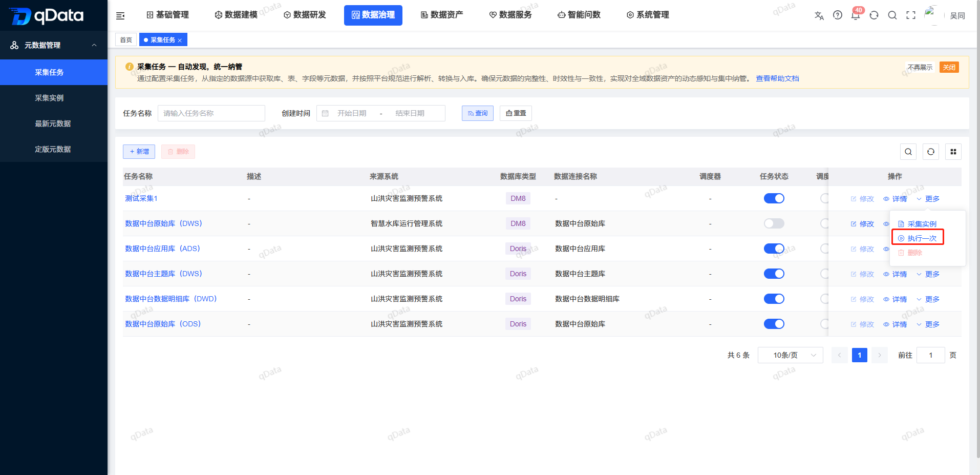
Task: View 详情 for 测试采集1 row
Action: (895, 199)
